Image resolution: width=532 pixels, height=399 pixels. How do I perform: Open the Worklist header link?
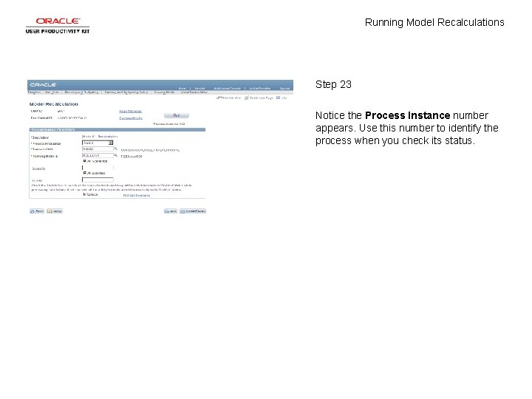(x=199, y=88)
